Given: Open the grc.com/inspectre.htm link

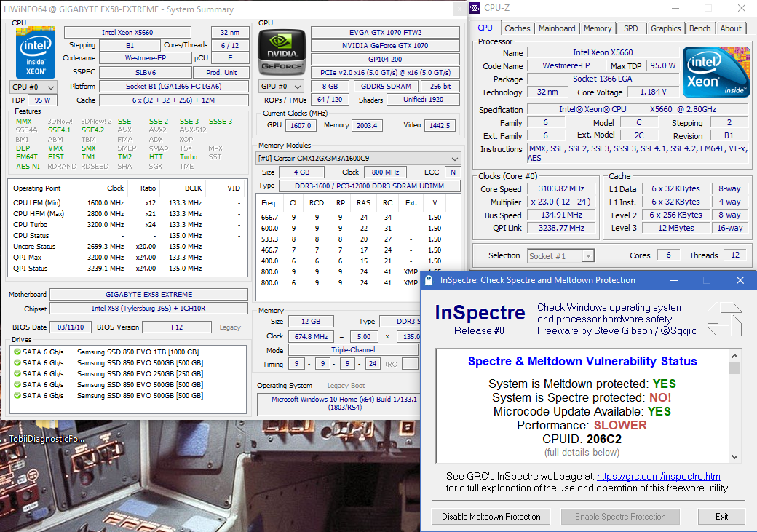Looking at the screenshot, I should coord(659,477).
